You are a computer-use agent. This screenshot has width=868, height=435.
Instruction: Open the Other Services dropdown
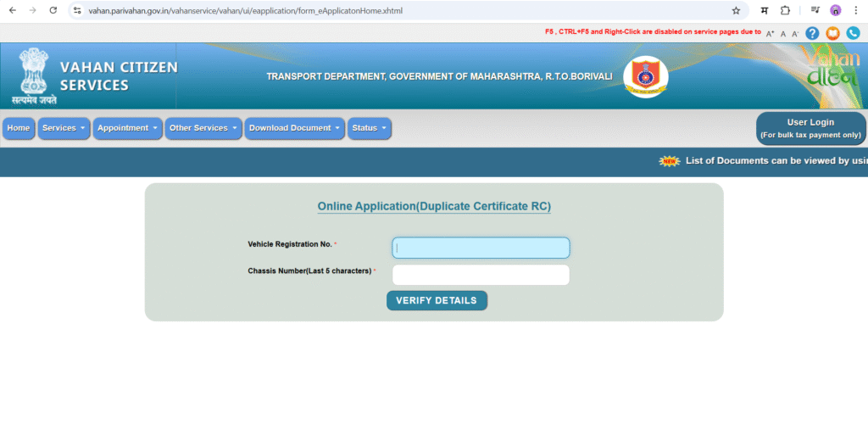(203, 128)
